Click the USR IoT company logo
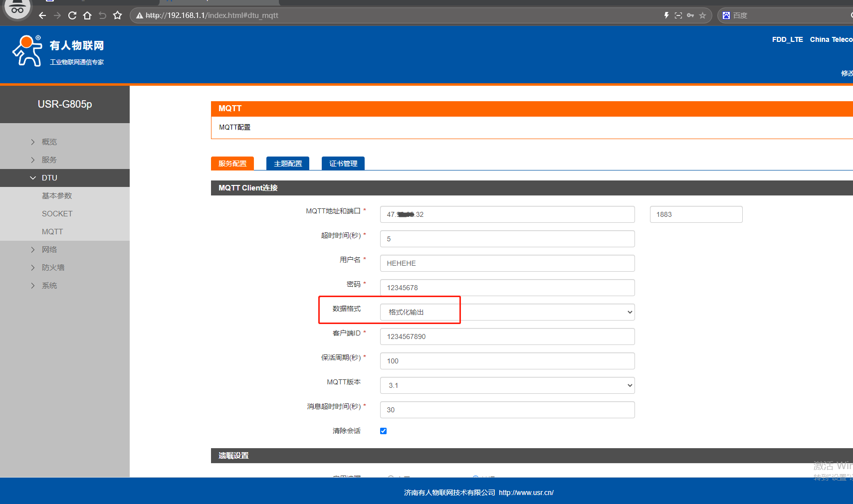The width and height of the screenshot is (853, 504). coord(58,51)
